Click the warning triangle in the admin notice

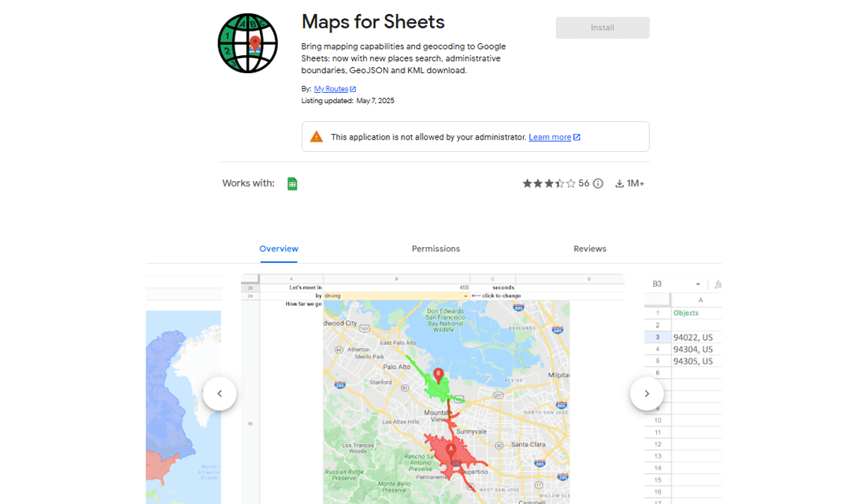316,135
